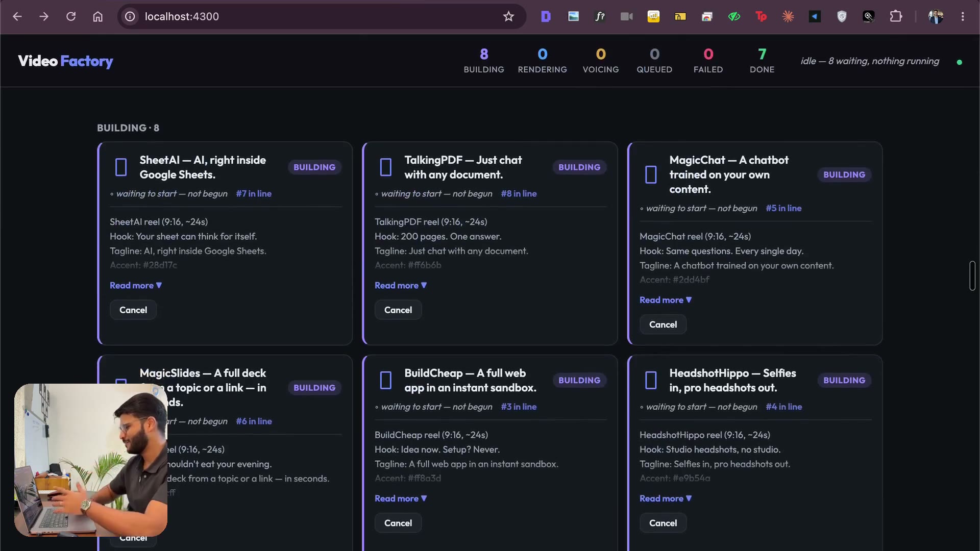Click the green status dot in the header
The image size is (980, 551).
click(960, 62)
